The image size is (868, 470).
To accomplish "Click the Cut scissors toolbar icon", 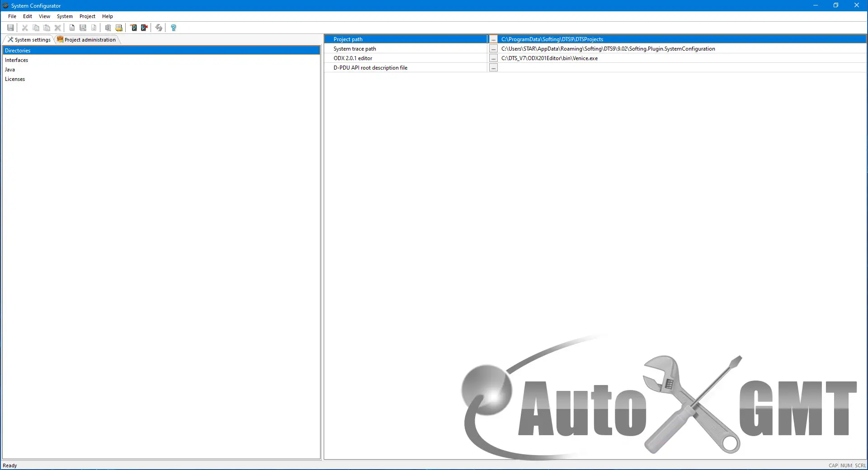I will pos(25,28).
